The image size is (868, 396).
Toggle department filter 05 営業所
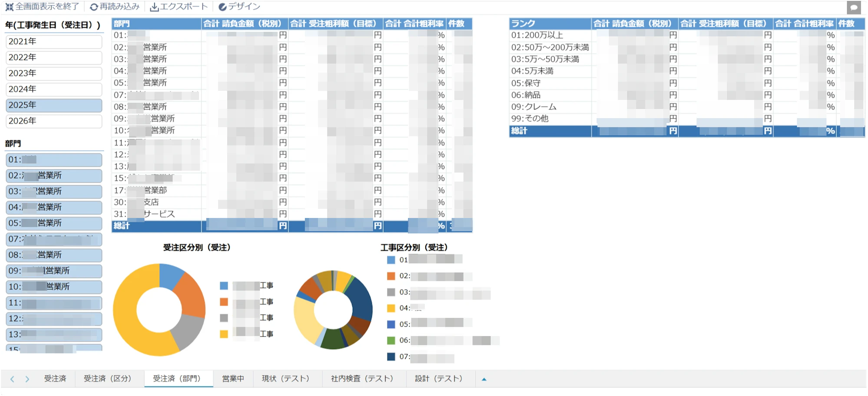click(54, 223)
